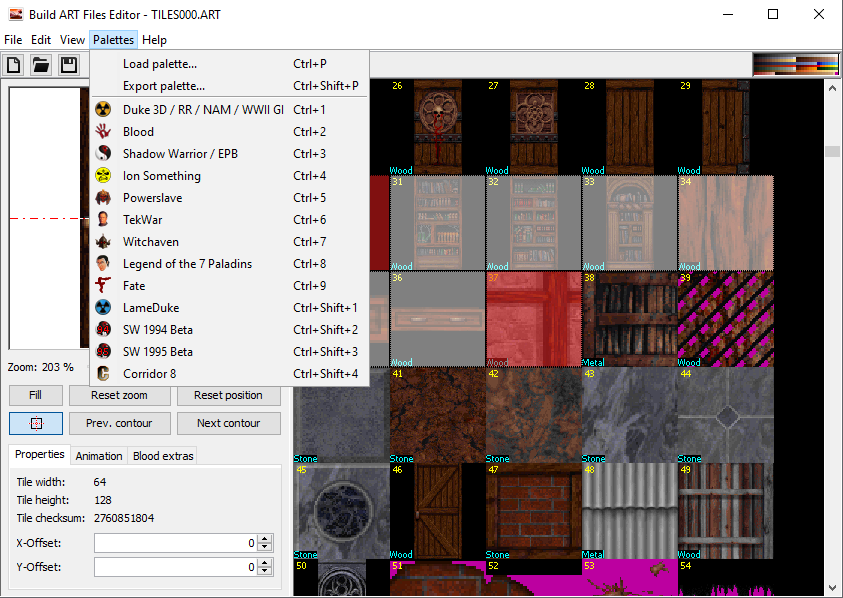
Task: Select the Fate palette
Action: [230, 286]
